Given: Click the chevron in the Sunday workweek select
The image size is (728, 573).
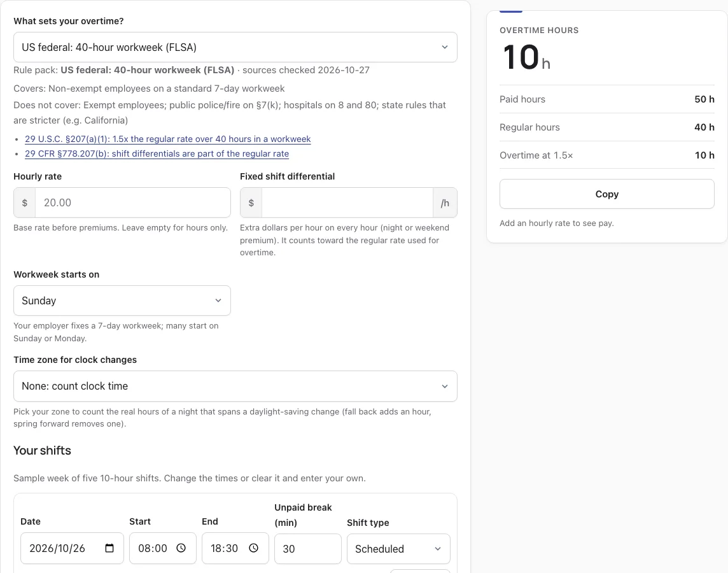Looking at the screenshot, I should click(x=218, y=301).
